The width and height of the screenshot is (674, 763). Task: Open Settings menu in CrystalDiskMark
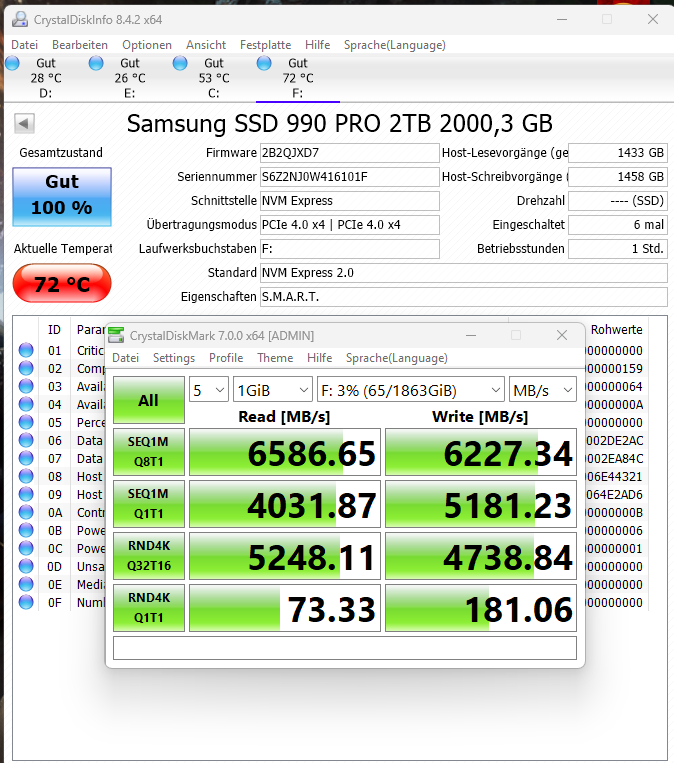(174, 358)
